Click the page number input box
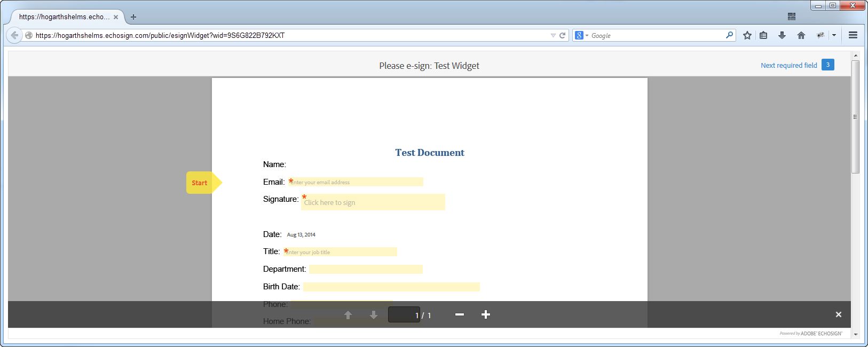The width and height of the screenshot is (868, 347). [x=404, y=314]
